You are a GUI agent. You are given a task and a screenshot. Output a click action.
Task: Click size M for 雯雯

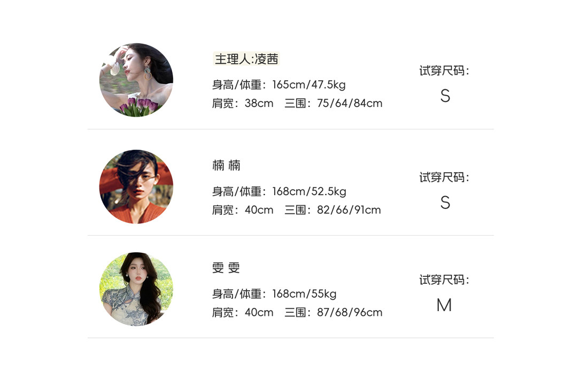(x=444, y=305)
